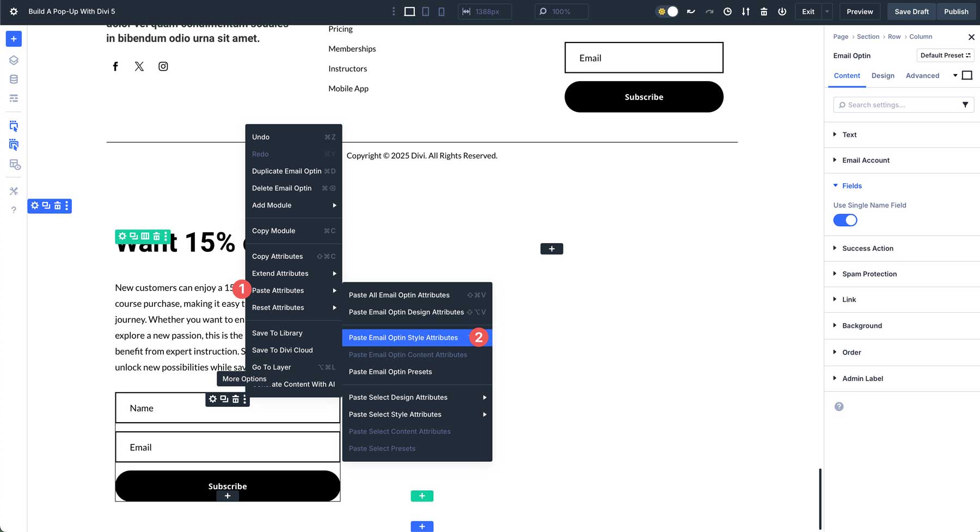Image resolution: width=980 pixels, height=532 pixels.
Task: Click the wrench tools icon in the sidebar
Action: tap(13, 191)
